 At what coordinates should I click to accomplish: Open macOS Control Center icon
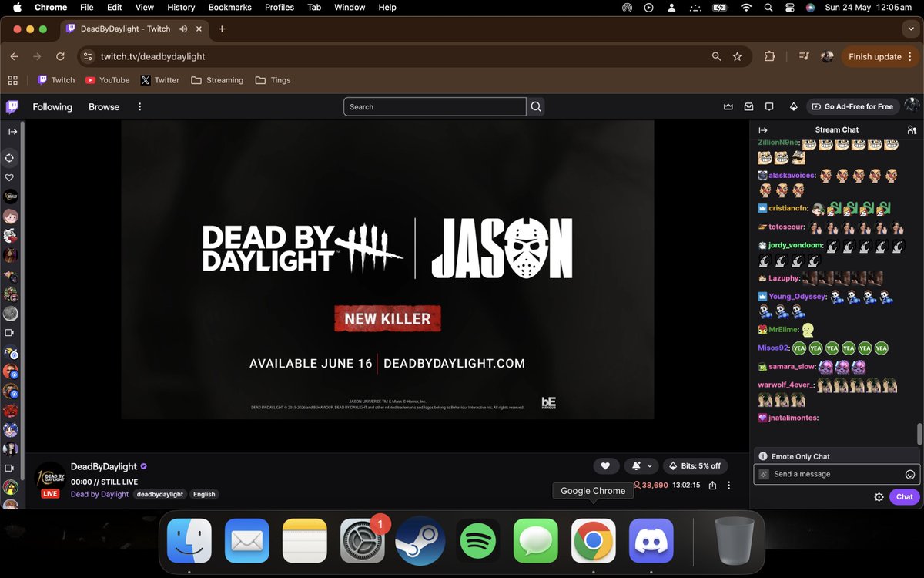click(789, 7)
